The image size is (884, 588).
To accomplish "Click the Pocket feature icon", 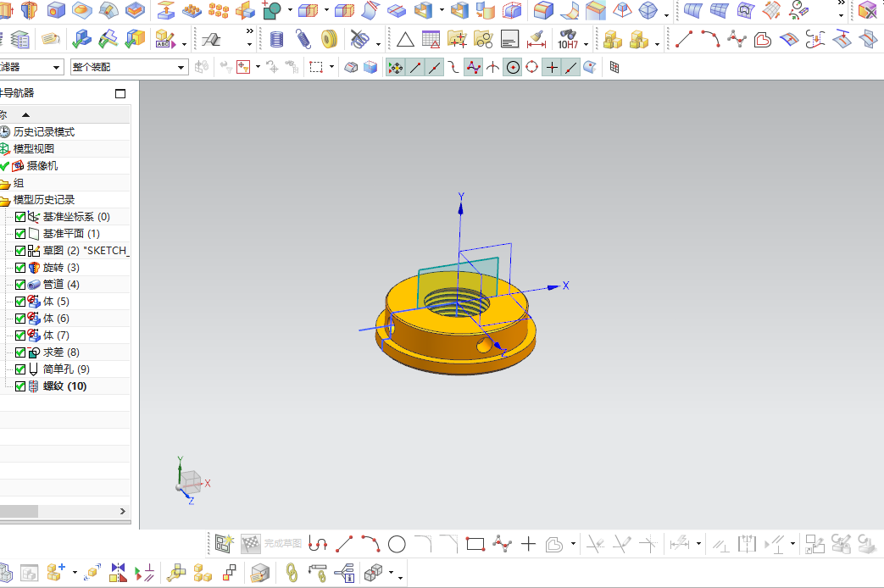I will coord(135,10).
